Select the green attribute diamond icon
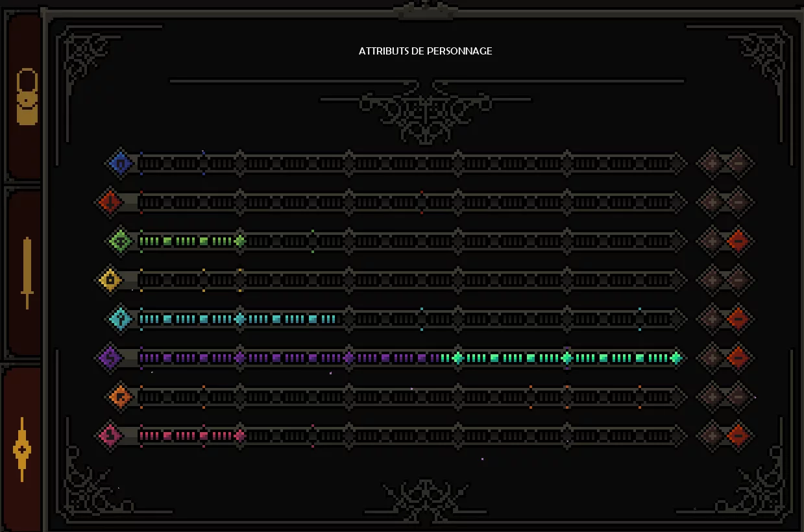This screenshot has height=532, width=804. pyautogui.click(x=120, y=241)
